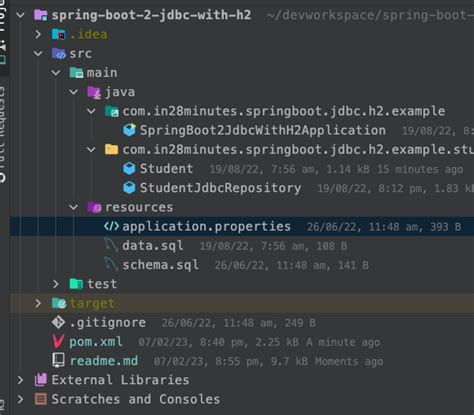Collapse the resources folder chevron

74,207
